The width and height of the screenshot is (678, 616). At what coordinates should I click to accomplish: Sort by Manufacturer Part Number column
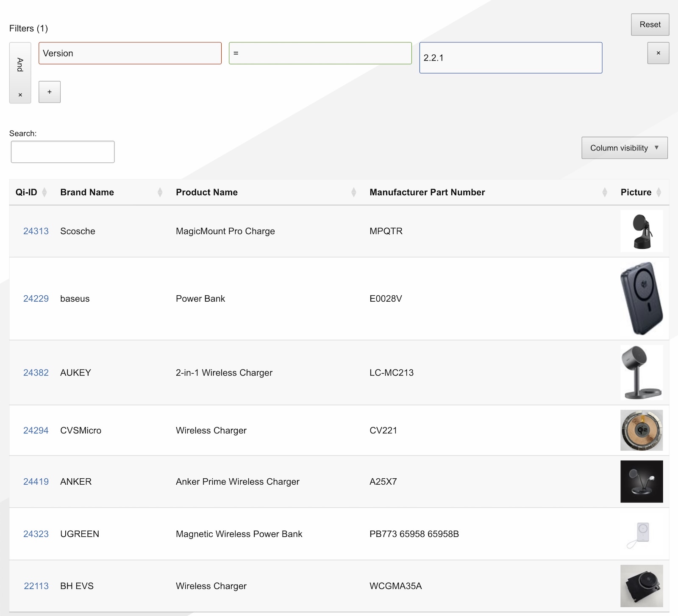pos(427,192)
